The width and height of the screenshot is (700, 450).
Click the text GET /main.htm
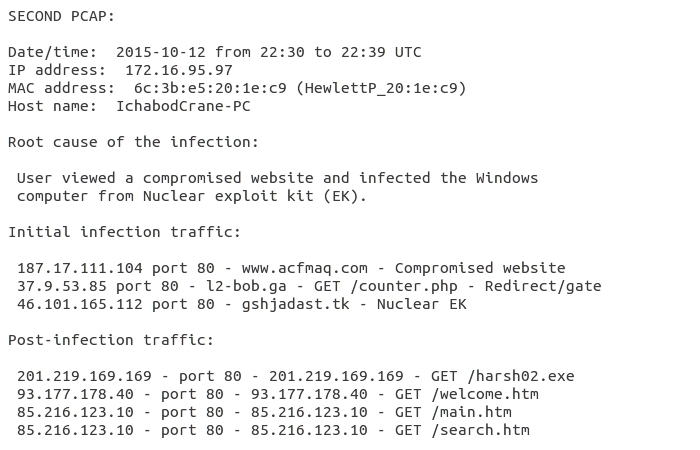pos(453,412)
